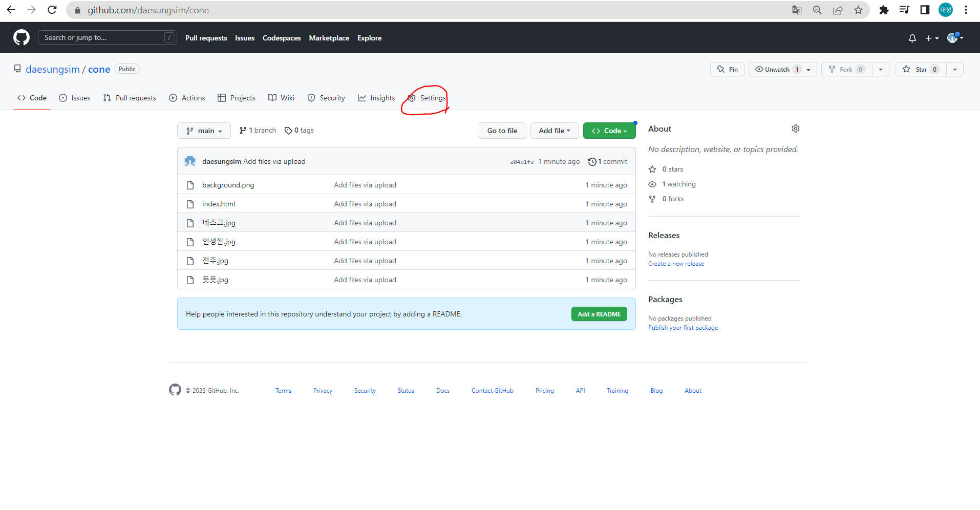This screenshot has width=980, height=510.
Task: Open the GitHub home logo in header
Action: (21, 37)
